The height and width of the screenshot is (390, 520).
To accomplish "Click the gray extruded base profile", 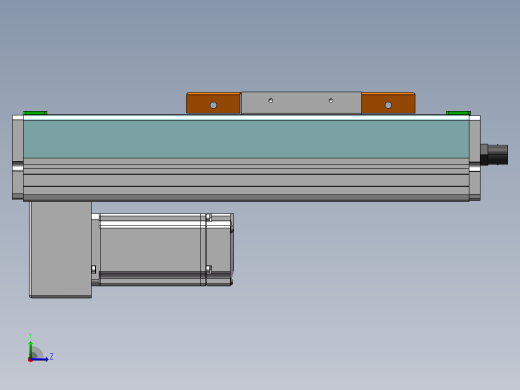I will click(x=246, y=180).
